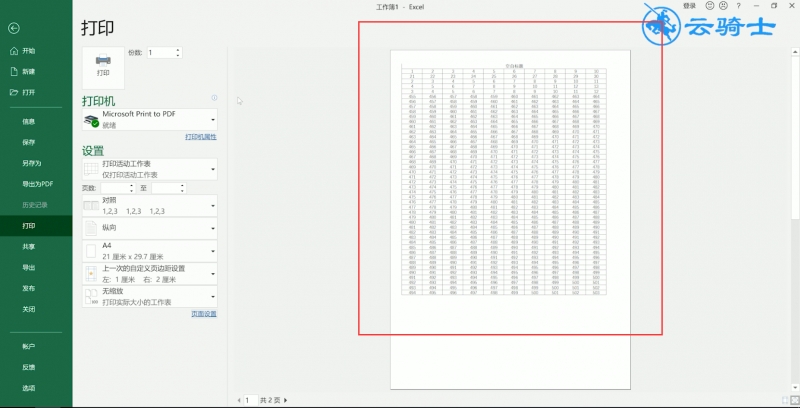Viewport: 800px width, 408px height.
Task: Open the 开始 home page item
Action: [36, 51]
